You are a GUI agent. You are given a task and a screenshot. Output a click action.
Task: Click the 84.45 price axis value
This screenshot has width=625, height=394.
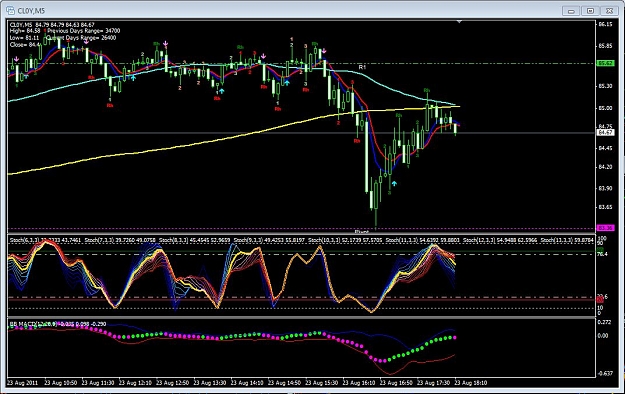[x=605, y=148]
